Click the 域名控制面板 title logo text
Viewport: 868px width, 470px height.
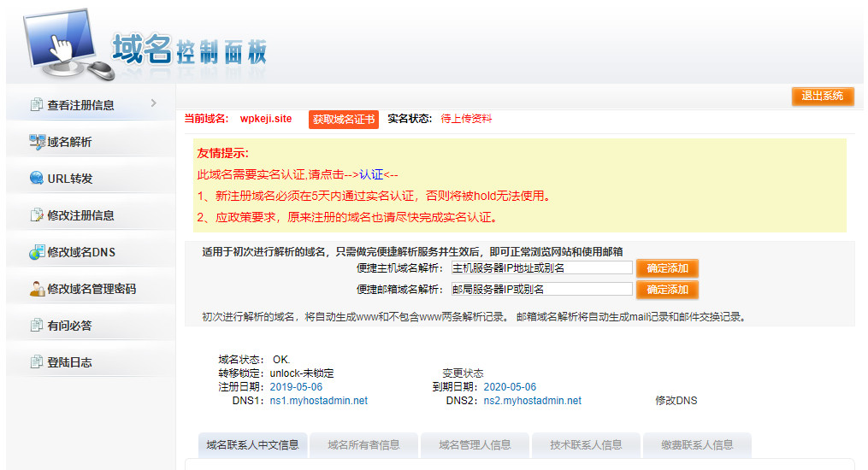point(189,50)
